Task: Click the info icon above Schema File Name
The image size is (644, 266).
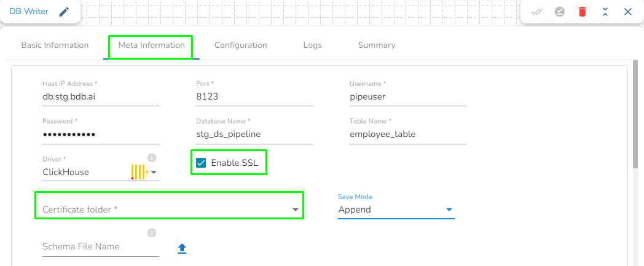Action: (152, 233)
